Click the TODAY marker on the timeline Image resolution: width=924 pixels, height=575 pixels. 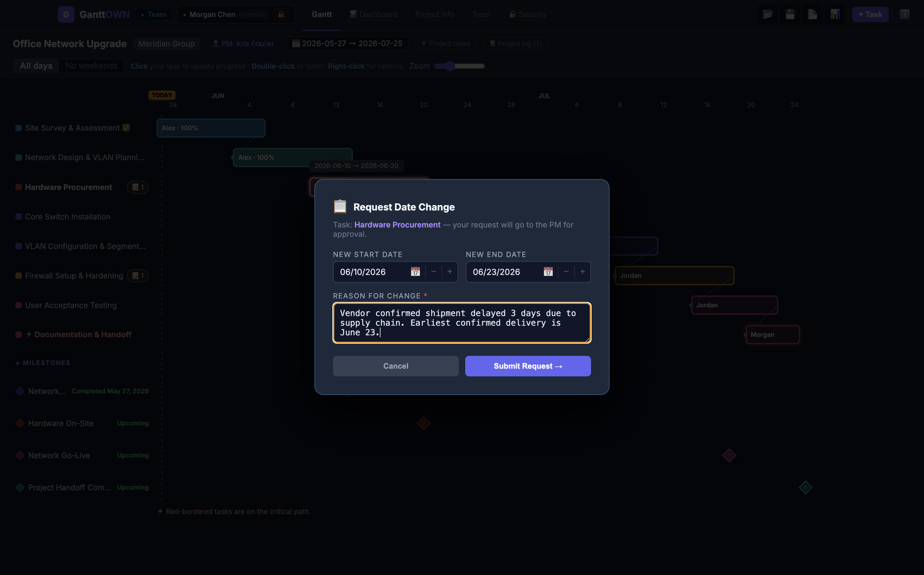162,95
